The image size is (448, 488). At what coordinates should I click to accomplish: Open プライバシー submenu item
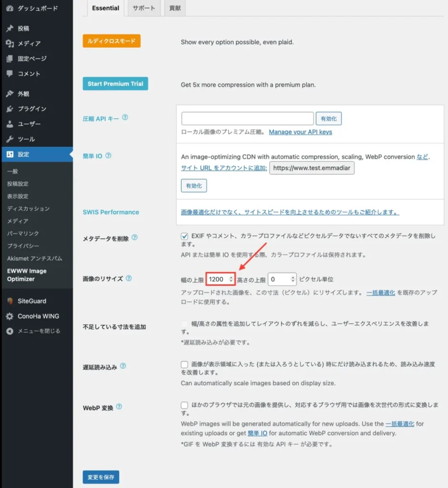coord(23,246)
